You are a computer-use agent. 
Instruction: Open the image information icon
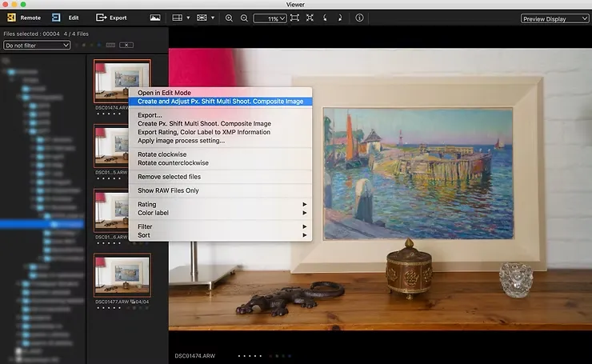[x=359, y=18]
